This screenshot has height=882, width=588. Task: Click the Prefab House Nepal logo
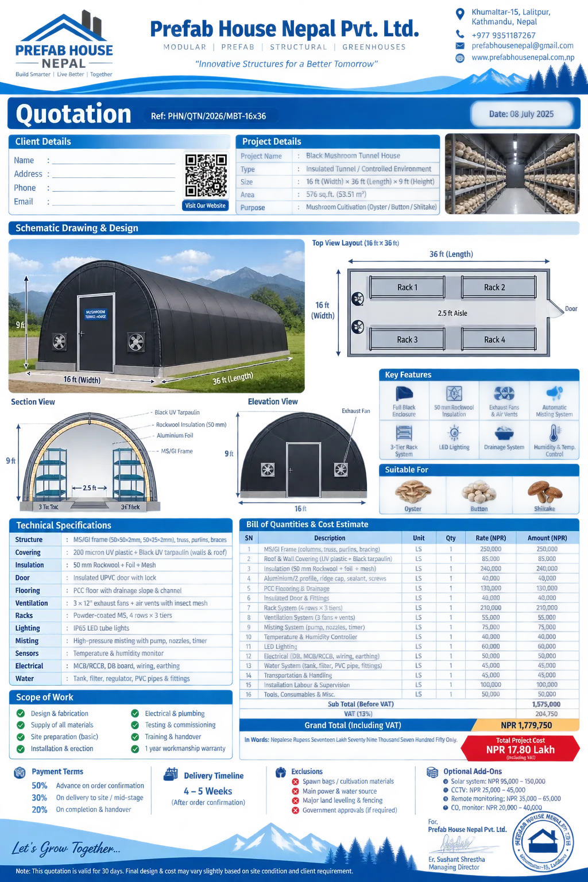tap(64, 44)
